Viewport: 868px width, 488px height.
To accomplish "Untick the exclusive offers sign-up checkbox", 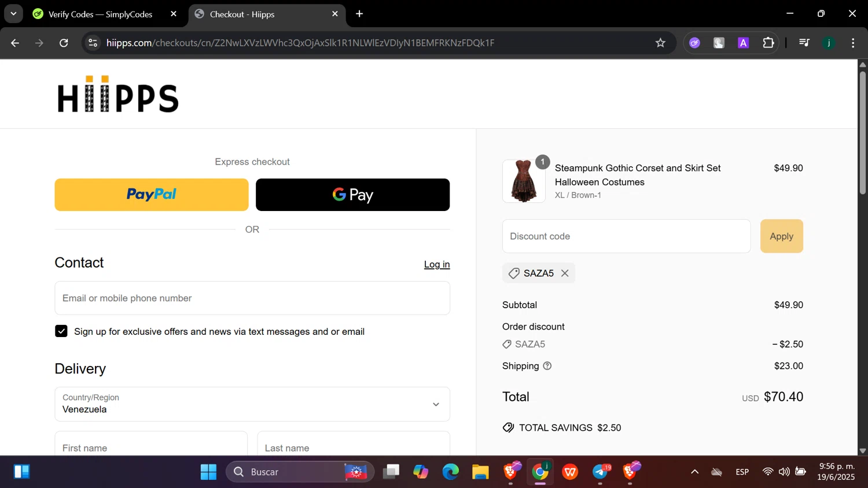I will click(x=61, y=331).
